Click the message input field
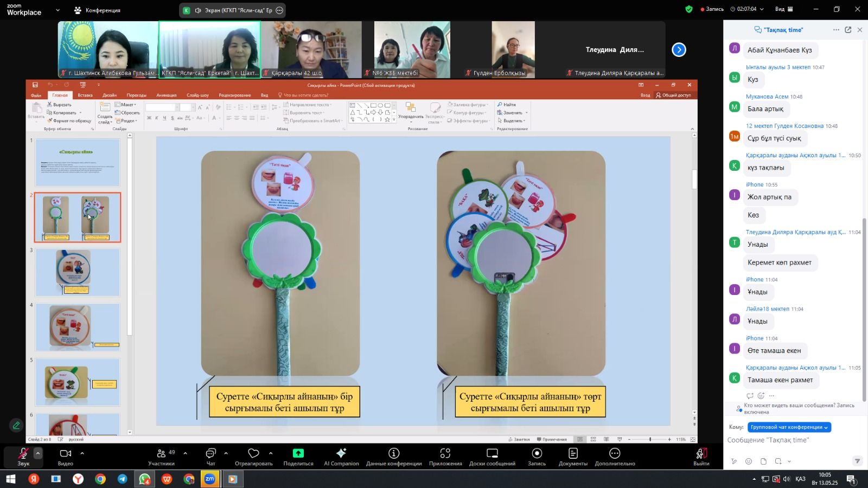 point(792,440)
